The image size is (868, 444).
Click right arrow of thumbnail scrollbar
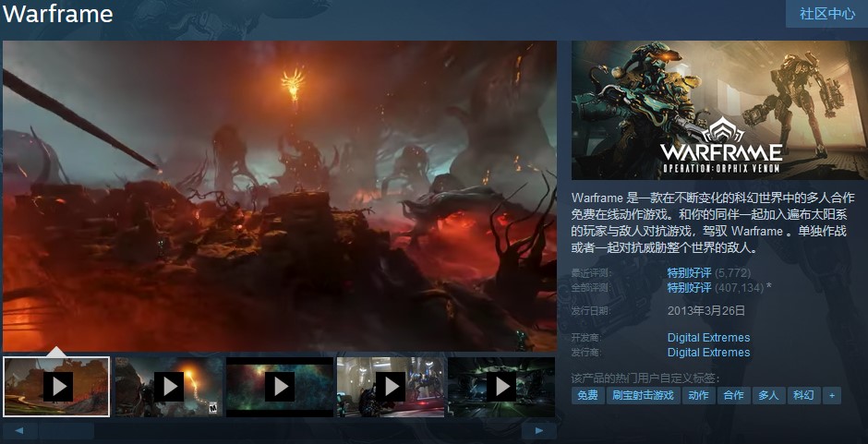coord(539,431)
